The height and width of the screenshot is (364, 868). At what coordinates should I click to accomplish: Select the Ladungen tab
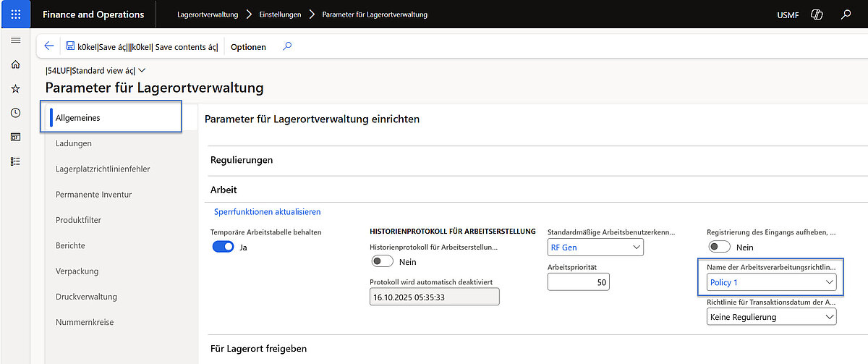click(74, 143)
